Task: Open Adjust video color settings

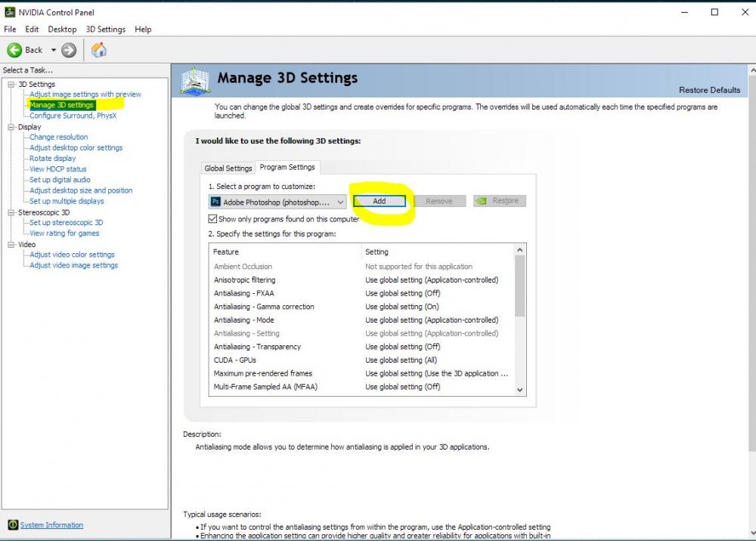Action: (x=72, y=255)
